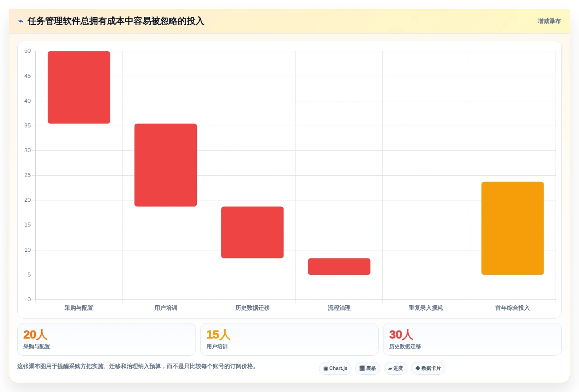Select the 进度 chip
This screenshot has height=392, width=579.
(395, 368)
